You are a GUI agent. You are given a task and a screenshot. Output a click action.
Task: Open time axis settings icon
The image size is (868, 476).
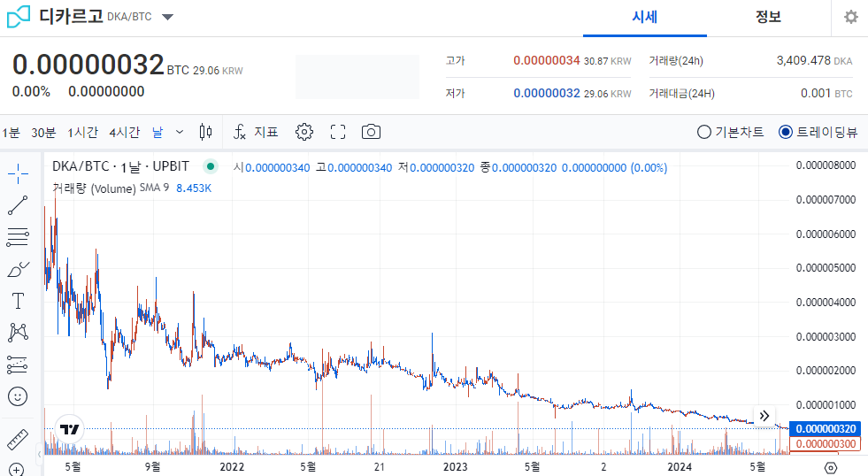[830, 468]
